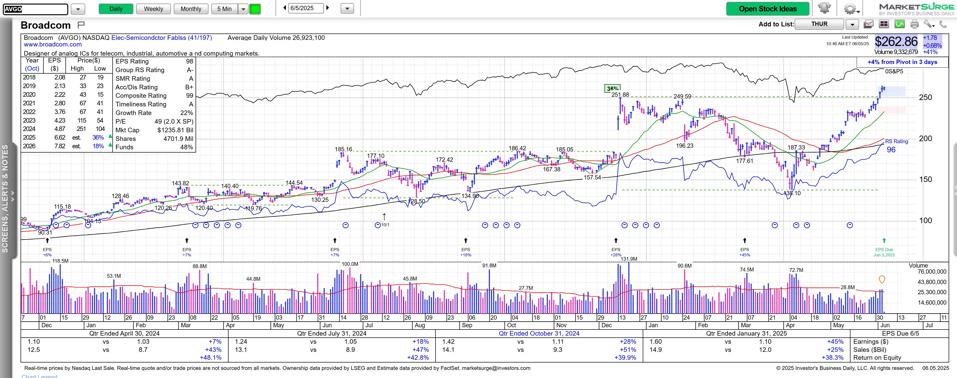The width and height of the screenshot is (957, 378).
Task: Click the 249.59 price label
Action: coord(682,96)
